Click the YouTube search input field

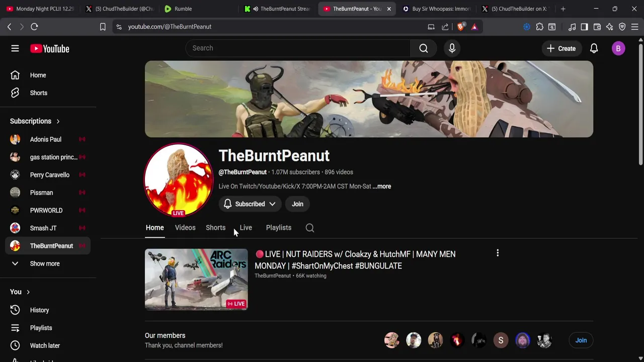[298, 48]
